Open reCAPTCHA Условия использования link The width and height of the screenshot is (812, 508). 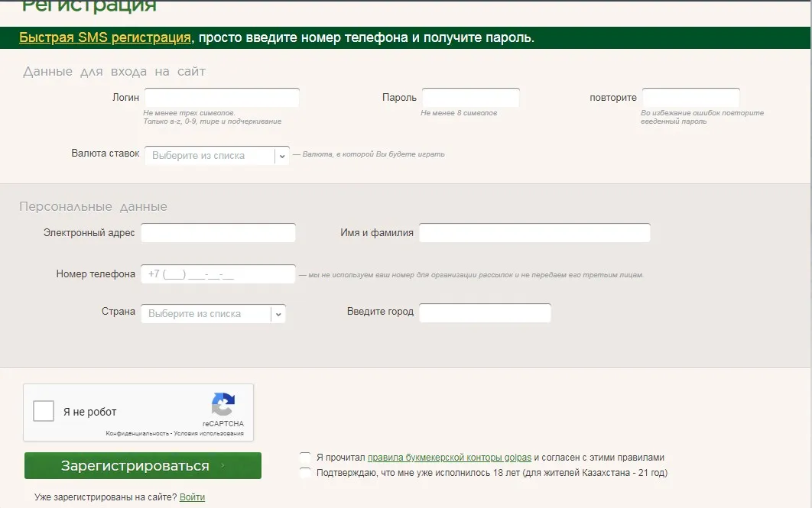coord(209,433)
